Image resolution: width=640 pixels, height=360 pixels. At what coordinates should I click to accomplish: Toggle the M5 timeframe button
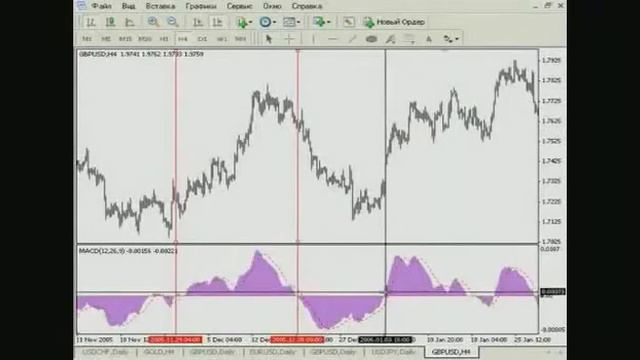pyautogui.click(x=106, y=39)
